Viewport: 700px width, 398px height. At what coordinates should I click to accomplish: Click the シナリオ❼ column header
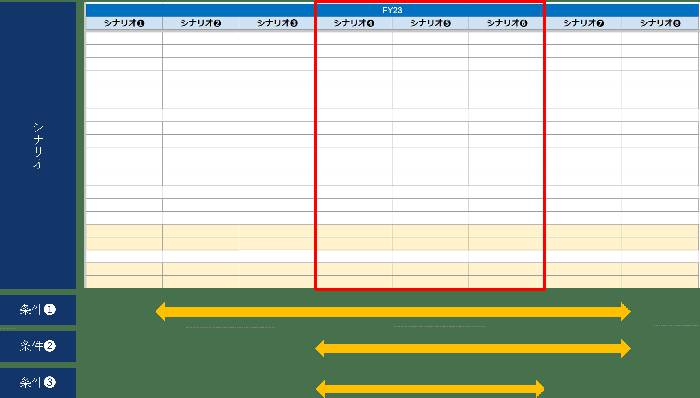pyautogui.click(x=583, y=23)
